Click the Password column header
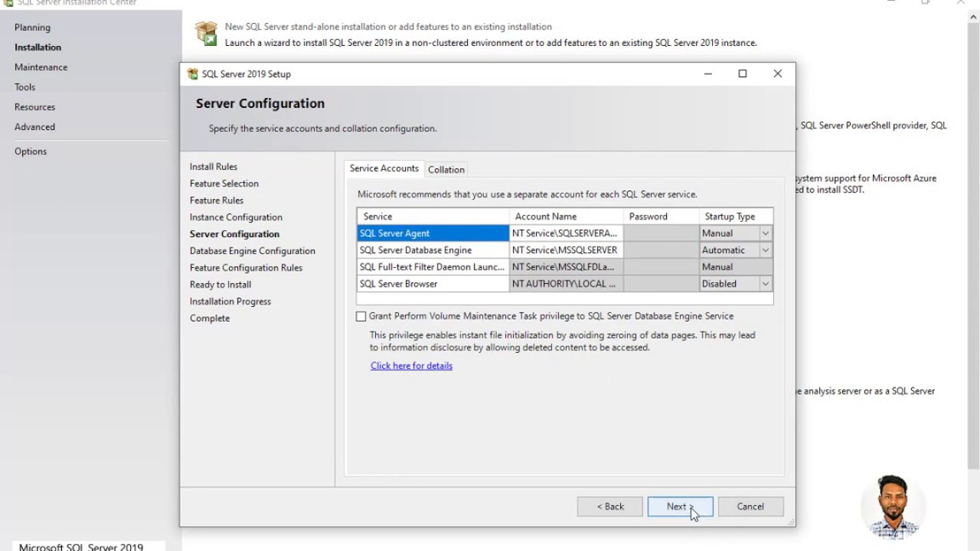Screen dimensions: 980x551 [x=661, y=217]
